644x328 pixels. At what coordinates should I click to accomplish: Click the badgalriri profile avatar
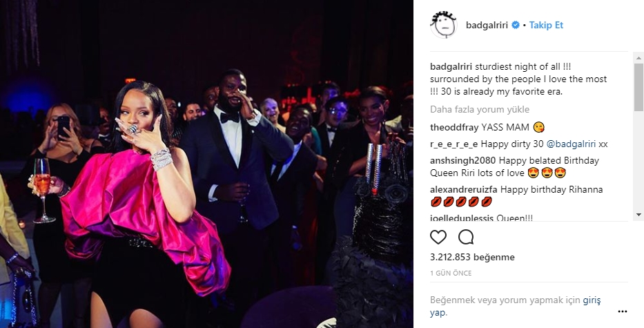point(444,25)
